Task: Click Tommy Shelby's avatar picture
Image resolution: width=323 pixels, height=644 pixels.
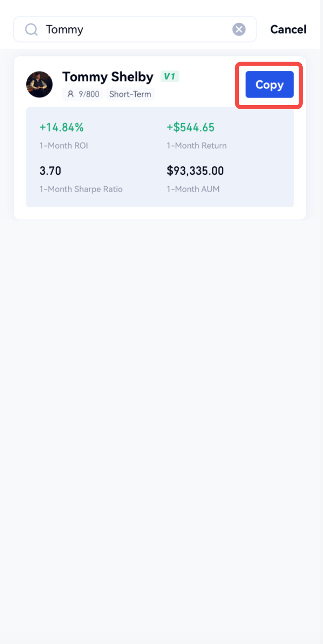Action: point(39,84)
